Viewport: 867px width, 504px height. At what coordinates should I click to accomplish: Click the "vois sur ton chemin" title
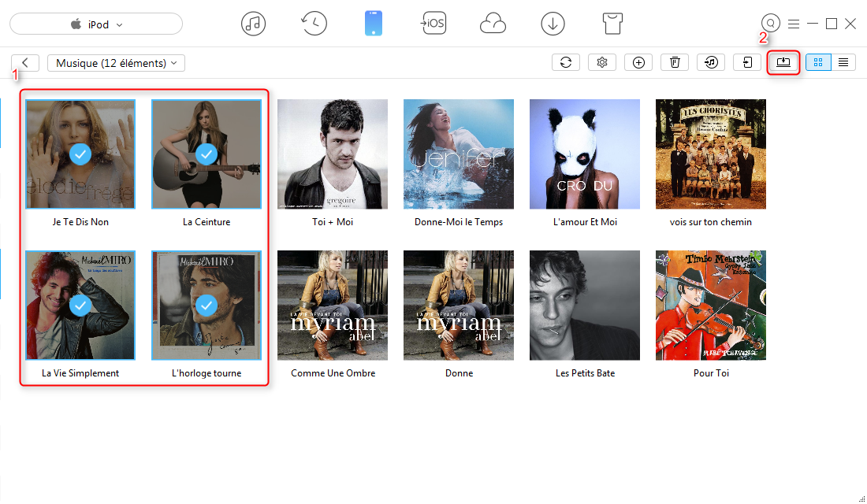tap(710, 222)
